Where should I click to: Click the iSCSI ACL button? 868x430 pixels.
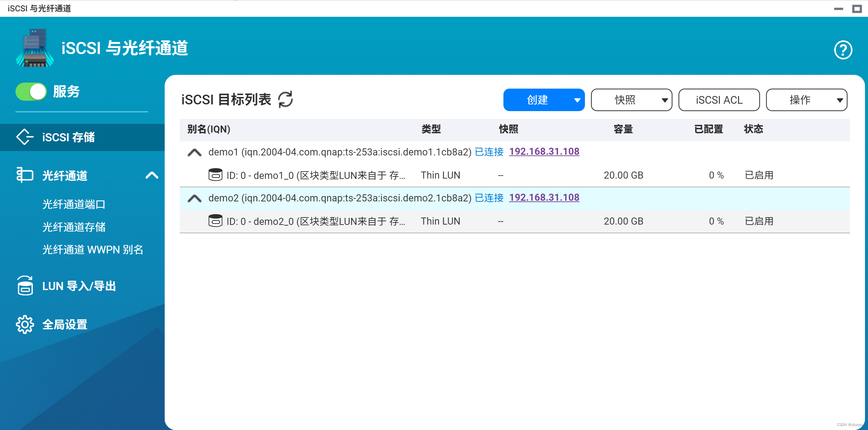(x=719, y=100)
